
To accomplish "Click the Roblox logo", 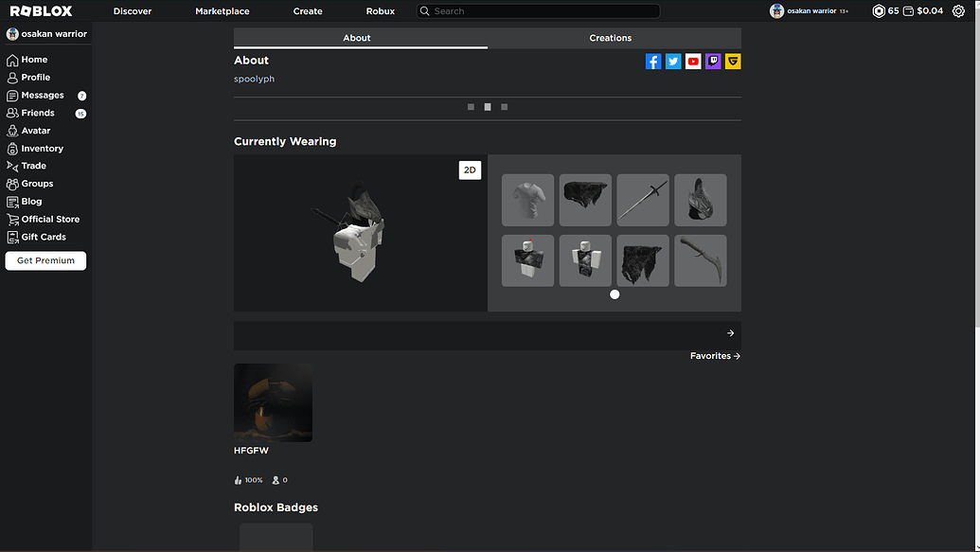I will click(42, 11).
